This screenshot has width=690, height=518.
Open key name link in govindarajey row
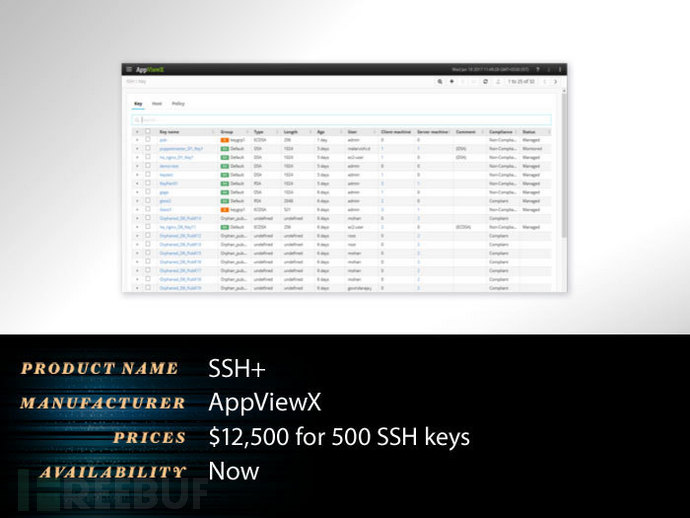pos(180,288)
